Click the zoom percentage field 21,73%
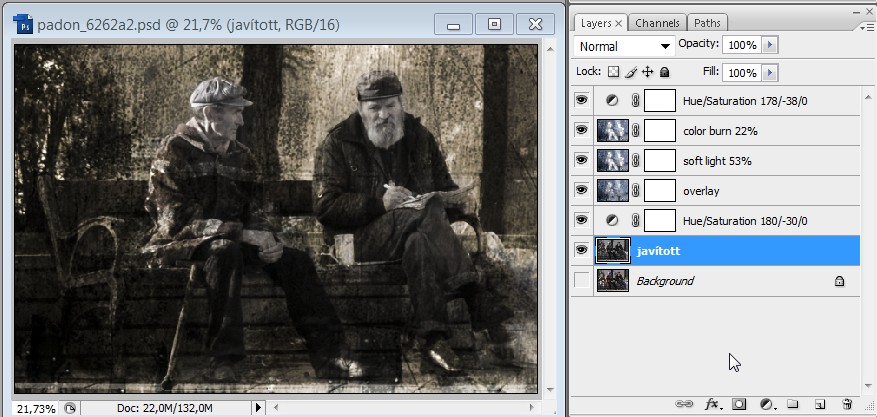 pos(36,409)
